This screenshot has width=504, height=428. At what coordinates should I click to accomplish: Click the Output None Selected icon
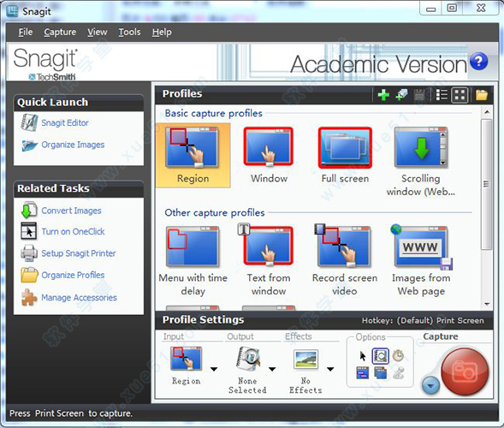[x=248, y=358]
